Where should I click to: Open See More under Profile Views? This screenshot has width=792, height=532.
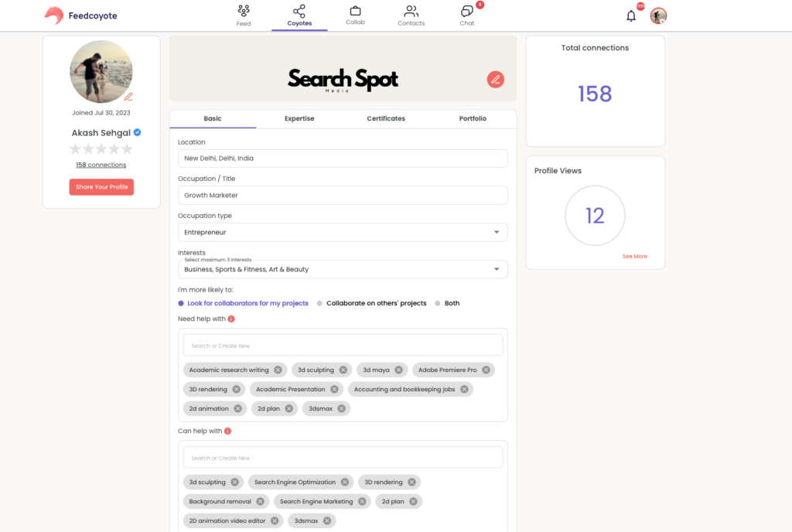pyautogui.click(x=634, y=256)
